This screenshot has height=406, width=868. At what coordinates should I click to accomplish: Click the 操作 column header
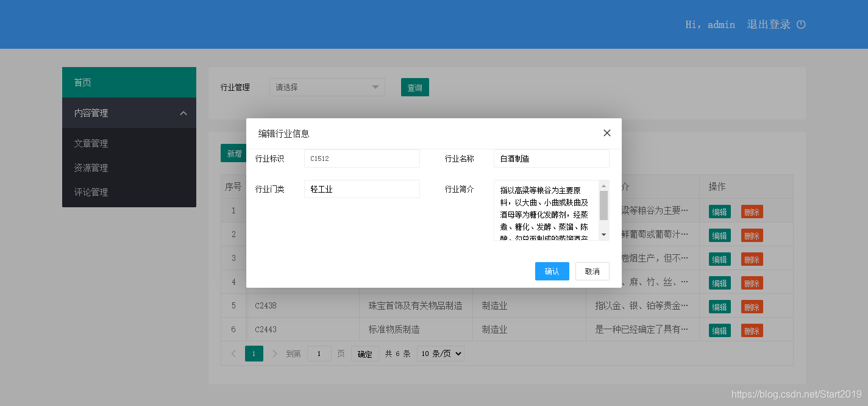[747, 187]
